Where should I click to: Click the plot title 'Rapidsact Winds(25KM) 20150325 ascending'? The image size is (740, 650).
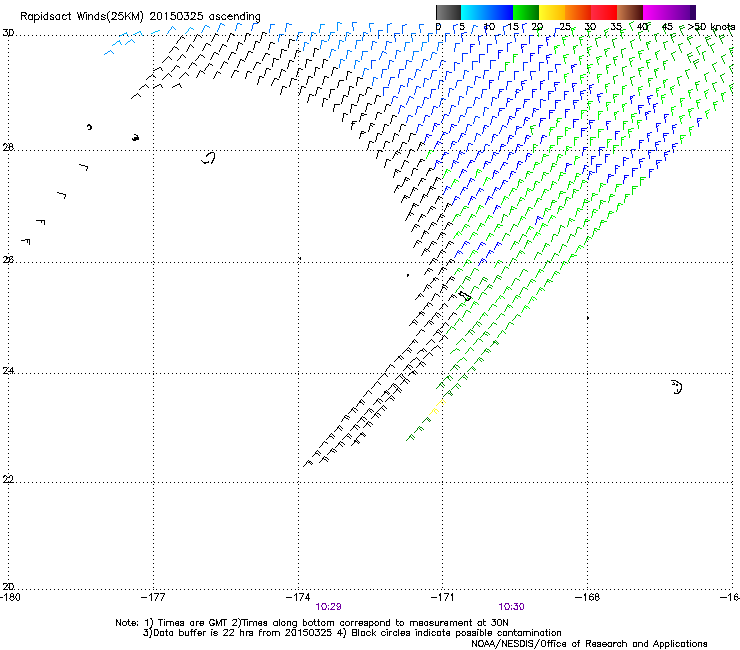pos(140,17)
